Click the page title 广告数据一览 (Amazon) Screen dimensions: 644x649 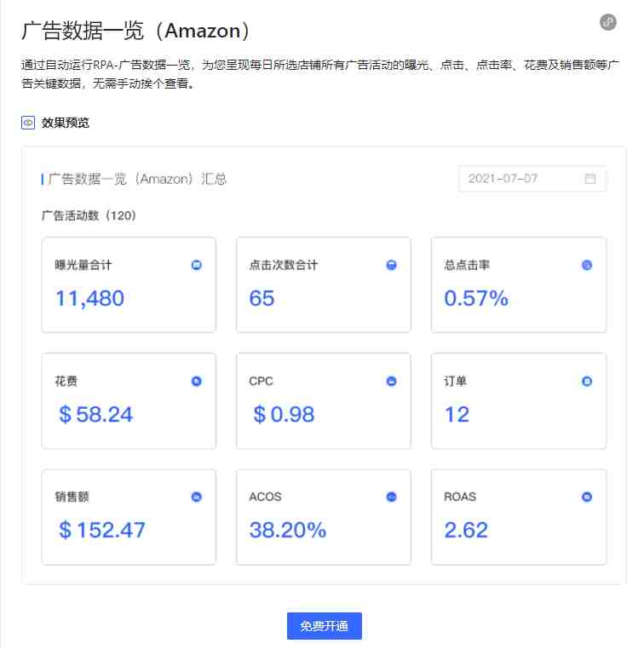(135, 31)
